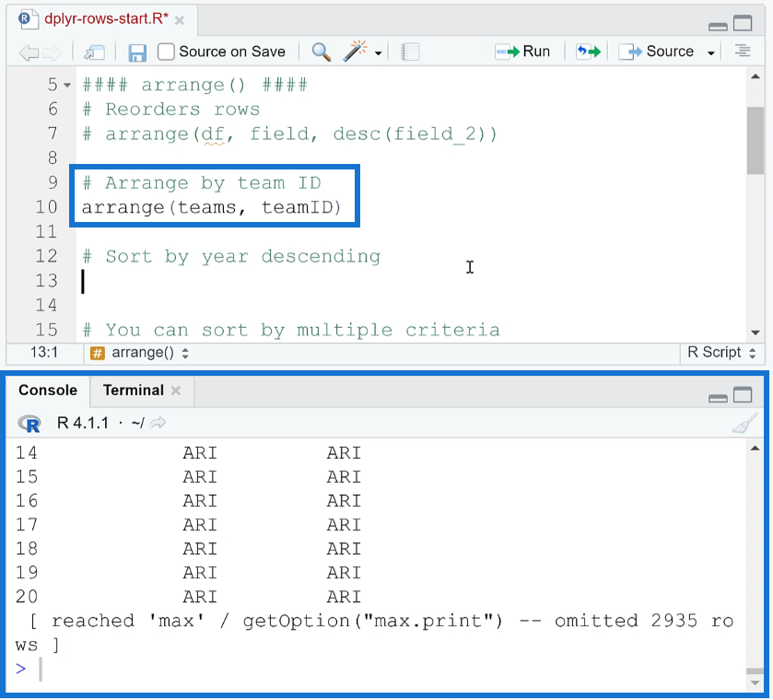The width and height of the screenshot is (773, 700).
Task: Select the dplyr-rows-start.R tab
Action: 106,18
